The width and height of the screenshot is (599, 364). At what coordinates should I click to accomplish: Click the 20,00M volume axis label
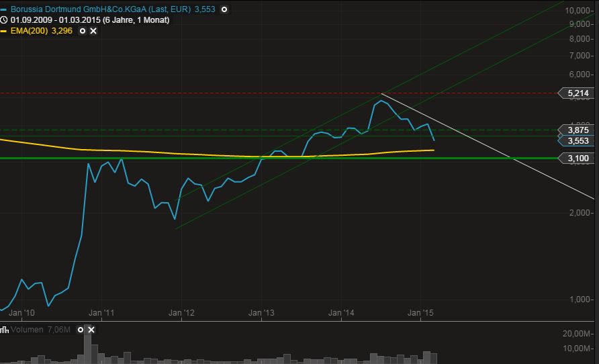(578, 334)
